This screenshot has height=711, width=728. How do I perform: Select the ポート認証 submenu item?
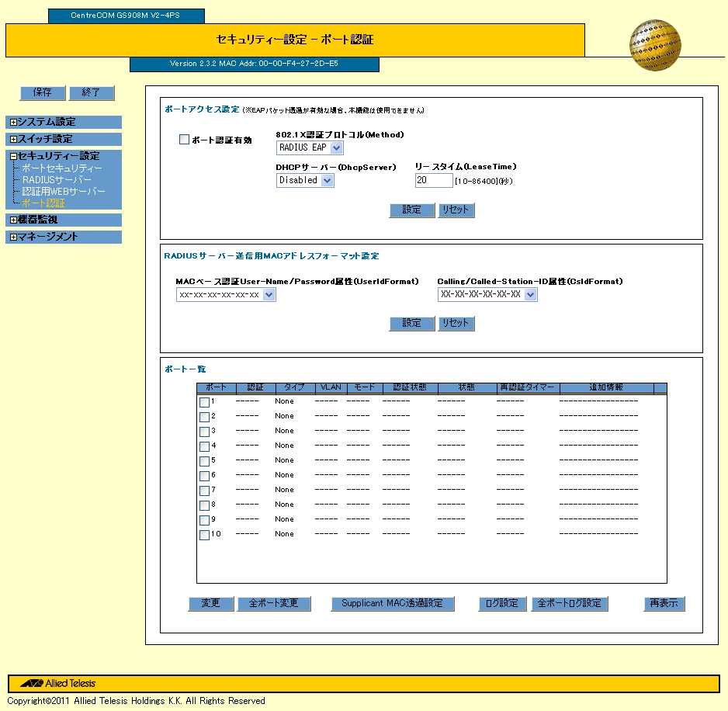pos(43,203)
